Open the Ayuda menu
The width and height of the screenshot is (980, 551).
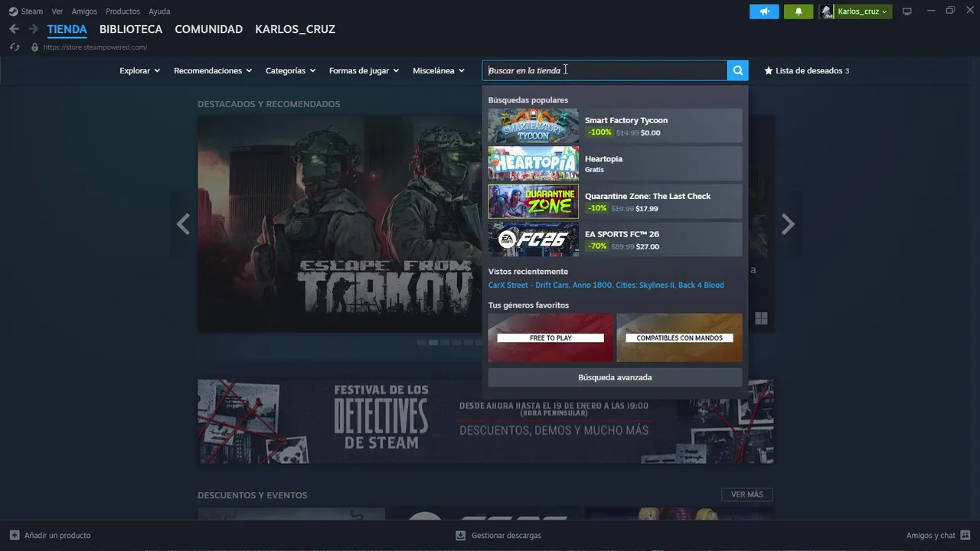pos(159,11)
